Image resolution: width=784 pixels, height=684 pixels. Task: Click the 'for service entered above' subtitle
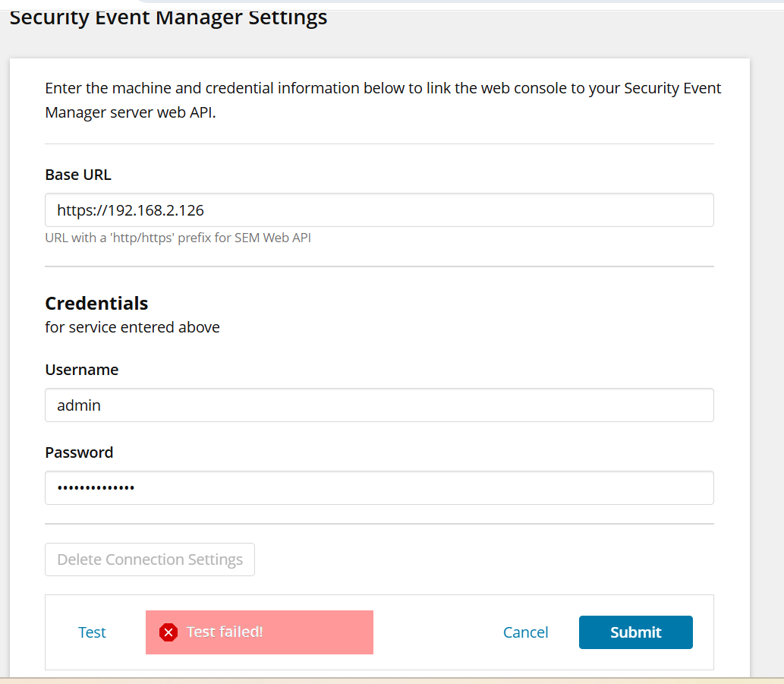(x=133, y=327)
